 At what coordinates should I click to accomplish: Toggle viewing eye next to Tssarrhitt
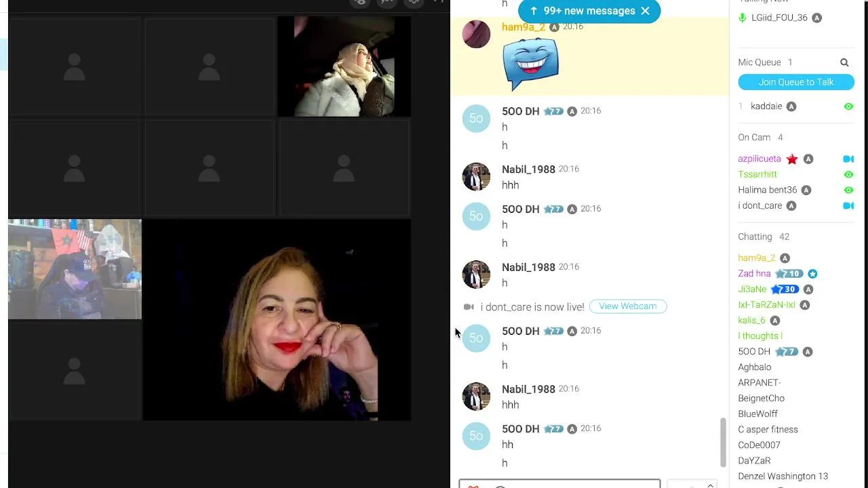tap(848, 174)
